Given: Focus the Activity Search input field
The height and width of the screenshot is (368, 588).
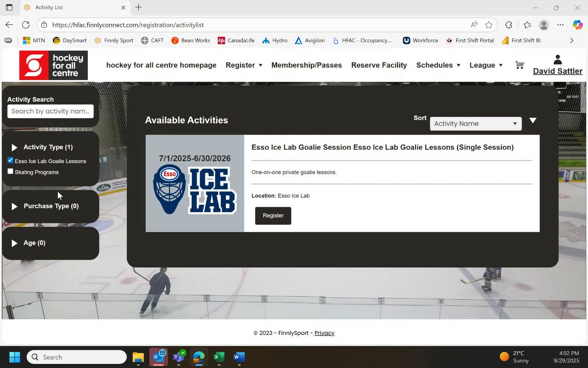Looking at the screenshot, I should [51, 111].
